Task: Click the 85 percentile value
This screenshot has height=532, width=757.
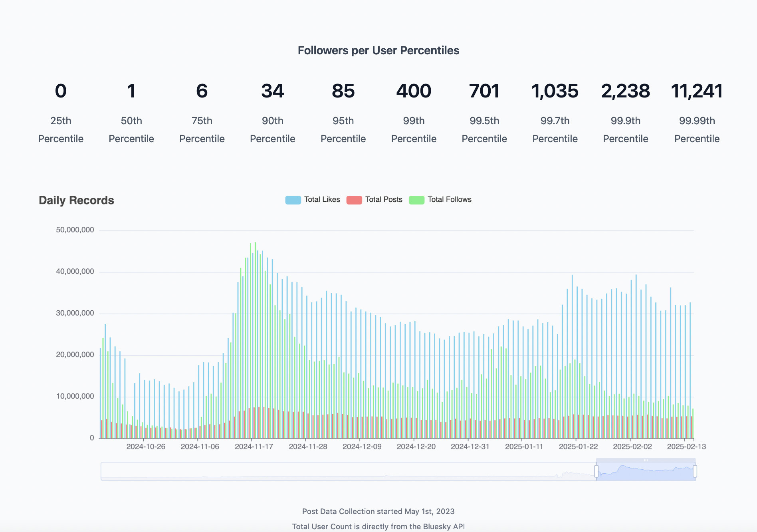Action: (343, 91)
